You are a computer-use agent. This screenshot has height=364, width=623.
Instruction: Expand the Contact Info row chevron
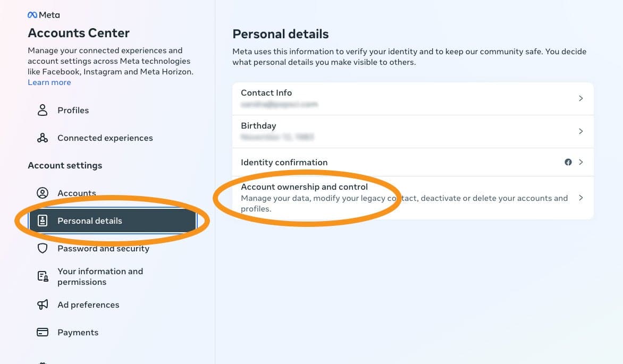coord(580,98)
